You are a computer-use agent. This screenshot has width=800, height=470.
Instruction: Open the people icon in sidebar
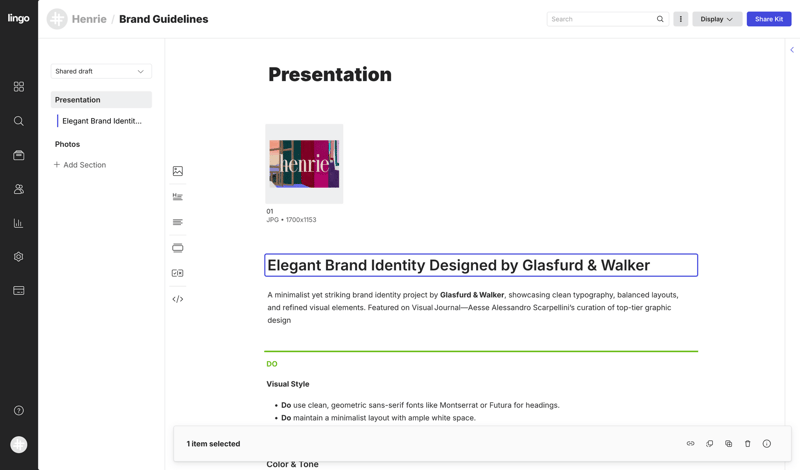(x=19, y=189)
